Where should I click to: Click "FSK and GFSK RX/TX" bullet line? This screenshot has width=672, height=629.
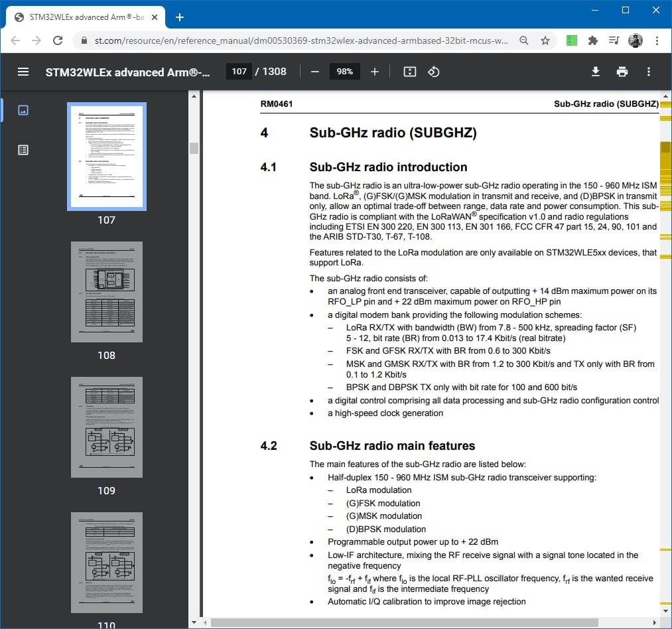pyautogui.click(x=448, y=351)
